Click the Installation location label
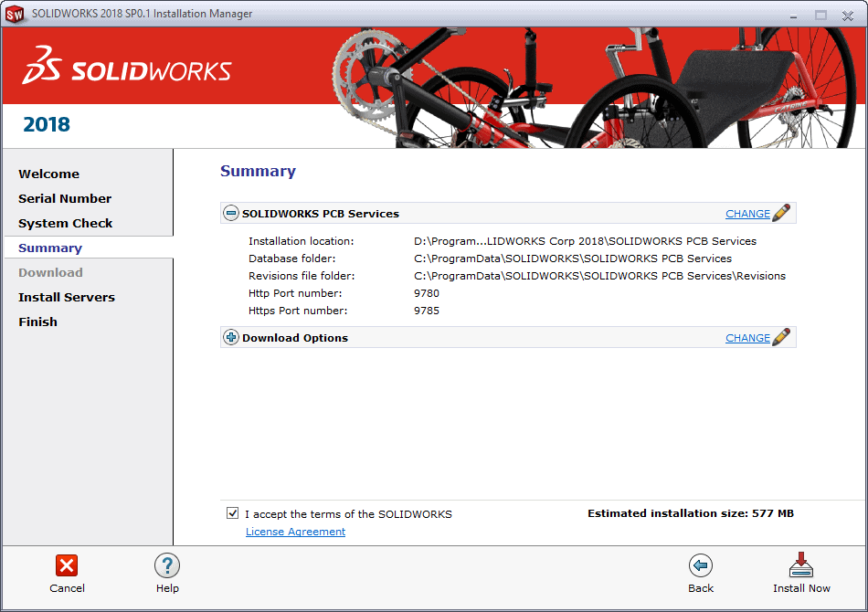 click(302, 241)
